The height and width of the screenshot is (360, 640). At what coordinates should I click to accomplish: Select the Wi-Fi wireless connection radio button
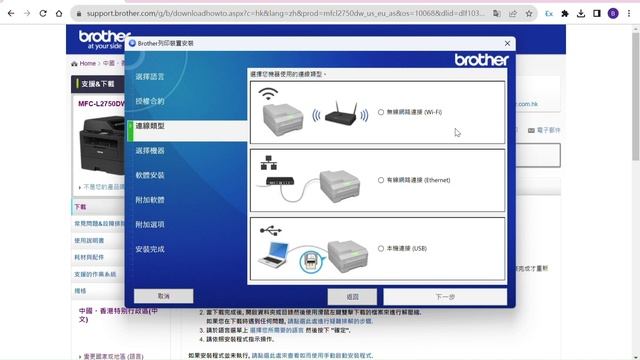pyautogui.click(x=381, y=112)
